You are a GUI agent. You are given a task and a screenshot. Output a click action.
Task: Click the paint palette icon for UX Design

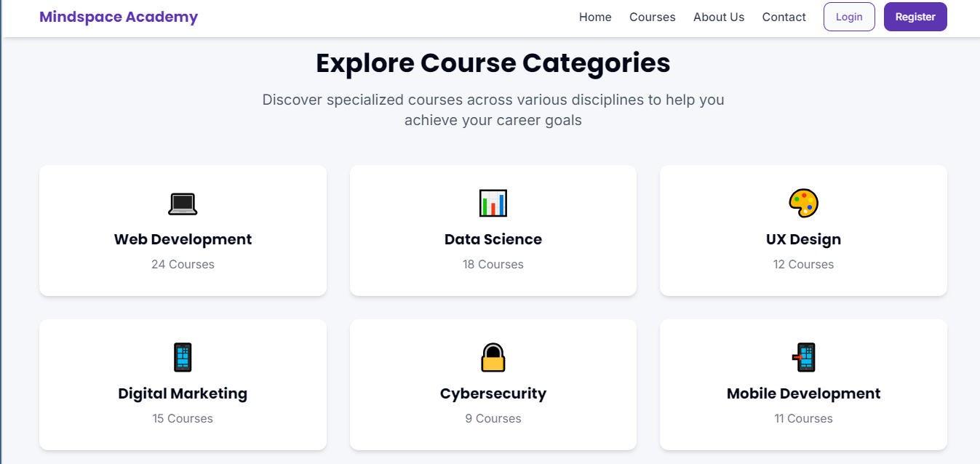click(803, 203)
